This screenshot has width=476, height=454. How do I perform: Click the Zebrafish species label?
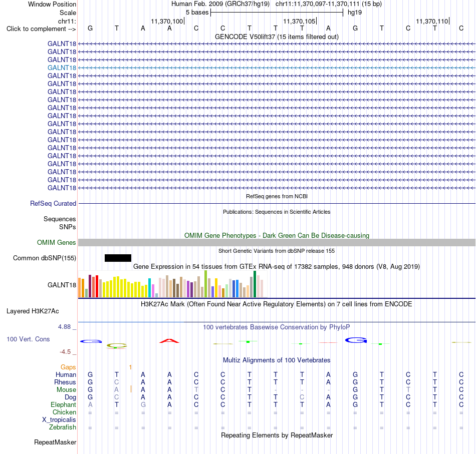click(63, 427)
